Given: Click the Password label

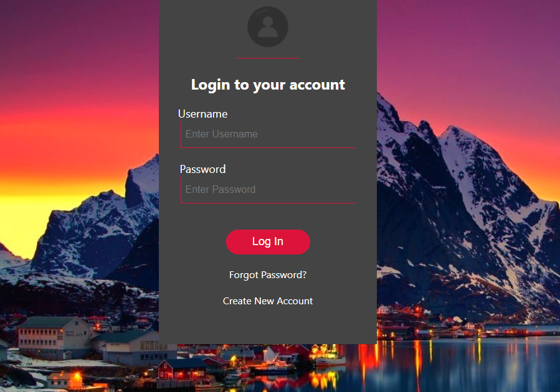Looking at the screenshot, I should [x=202, y=169].
